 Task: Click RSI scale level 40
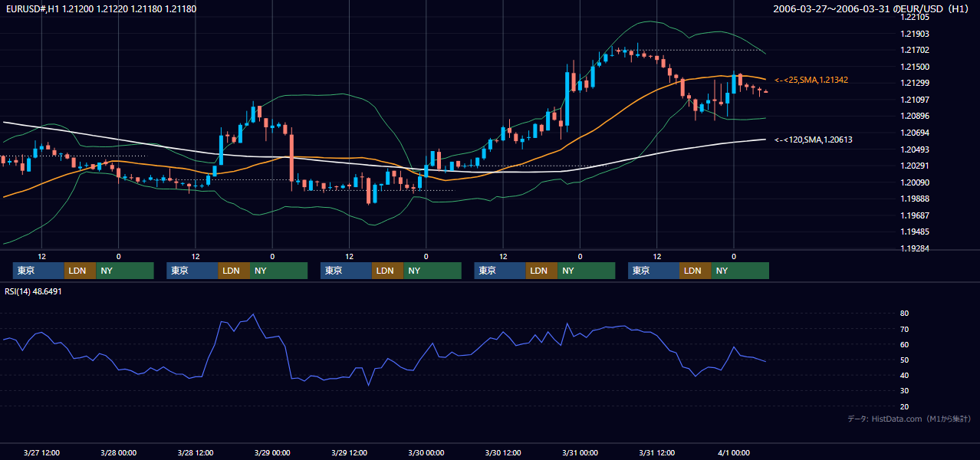click(x=905, y=375)
